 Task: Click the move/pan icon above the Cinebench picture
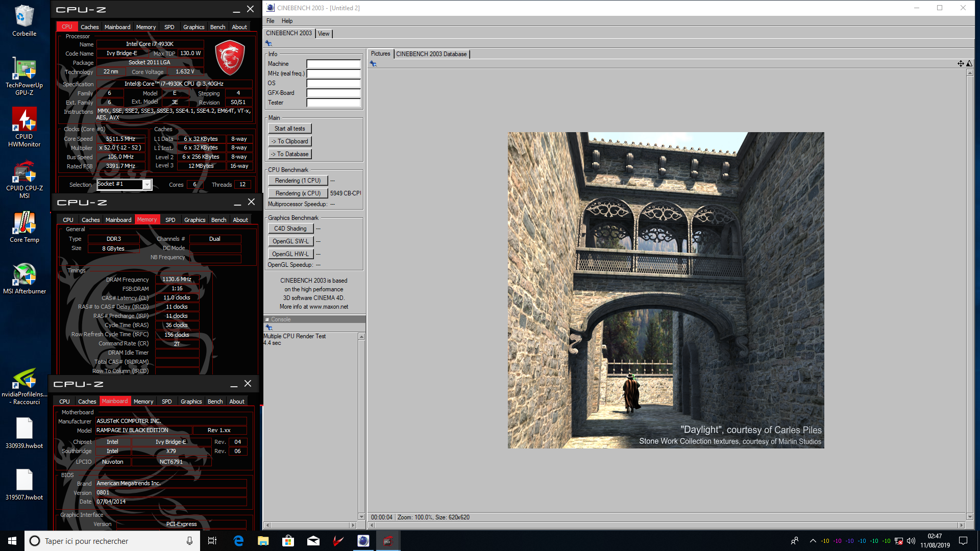[x=961, y=63]
